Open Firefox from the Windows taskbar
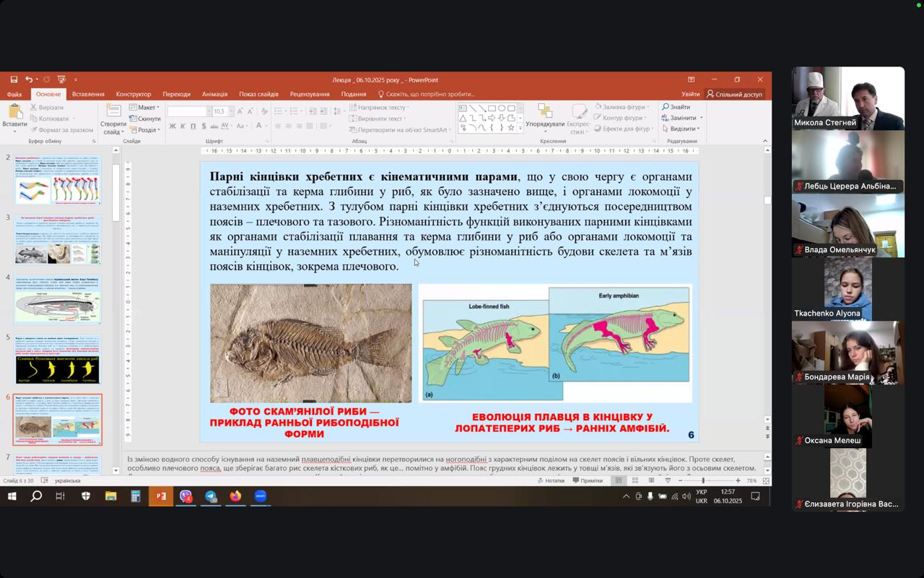Screen dimensions: 924x578 235,496
